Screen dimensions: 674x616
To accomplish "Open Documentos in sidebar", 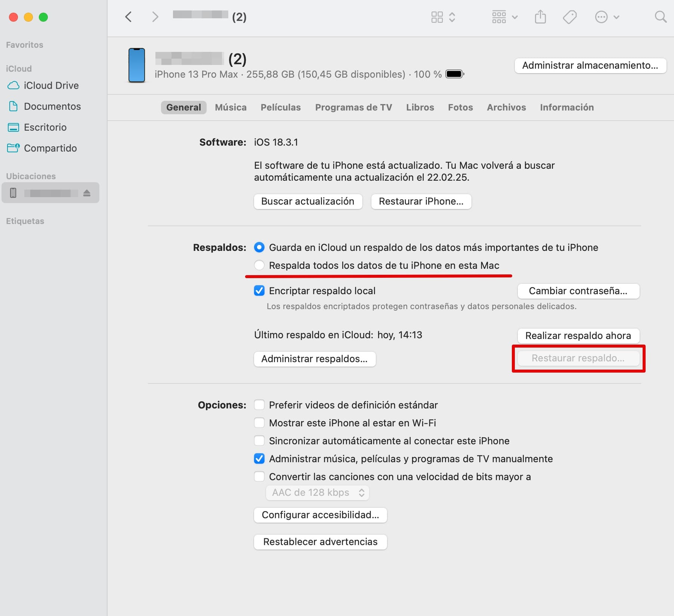I will (x=44, y=106).
